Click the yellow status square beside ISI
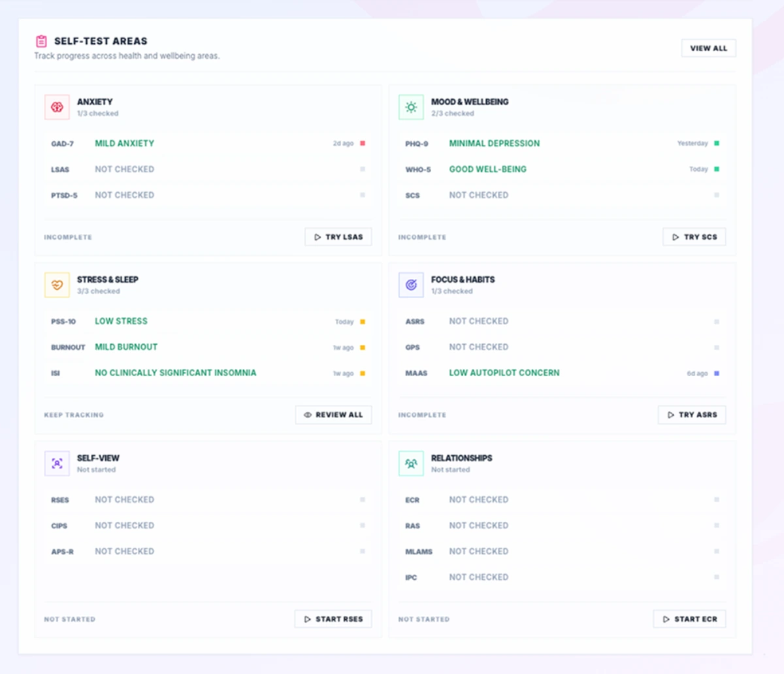 tap(363, 373)
